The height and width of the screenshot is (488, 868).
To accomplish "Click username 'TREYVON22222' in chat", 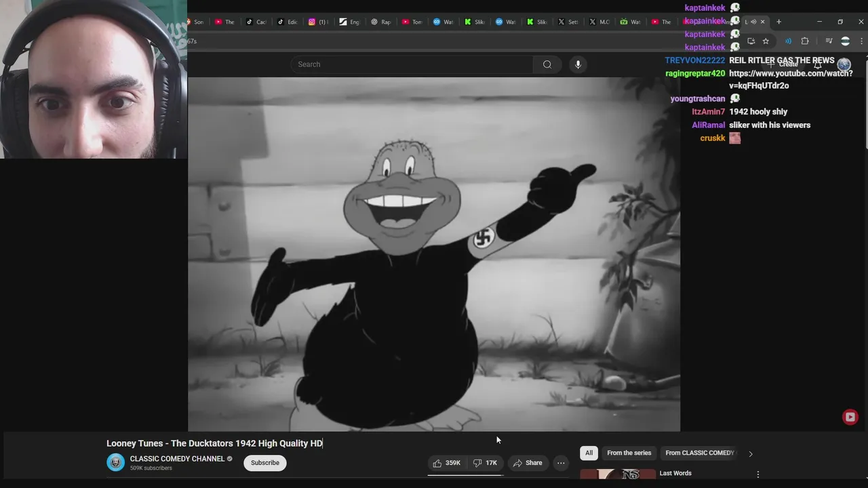I will (695, 60).
